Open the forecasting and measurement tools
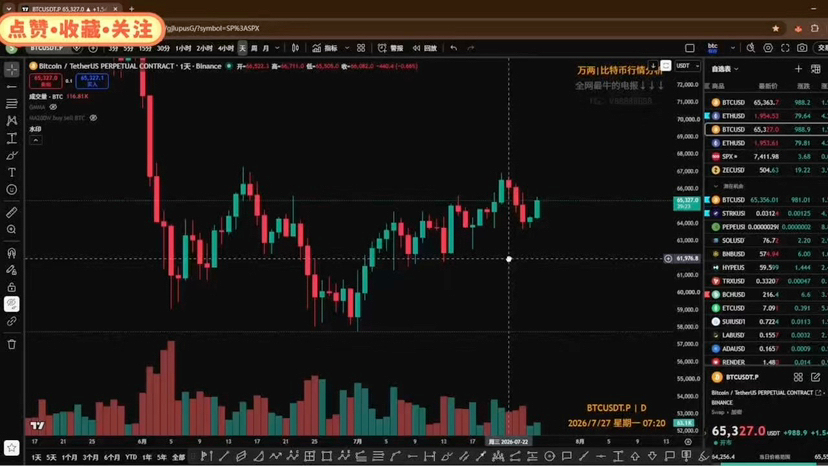The height and width of the screenshot is (466, 828). pyautogui.click(x=12, y=138)
